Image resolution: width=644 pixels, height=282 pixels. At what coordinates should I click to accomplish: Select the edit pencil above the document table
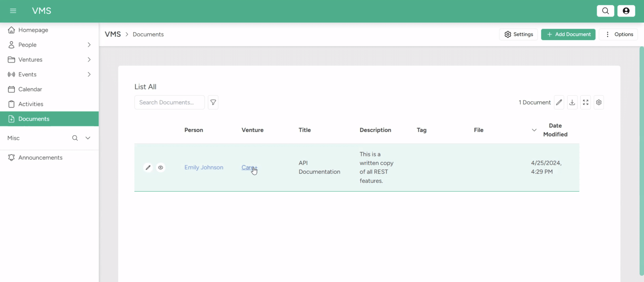click(559, 102)
